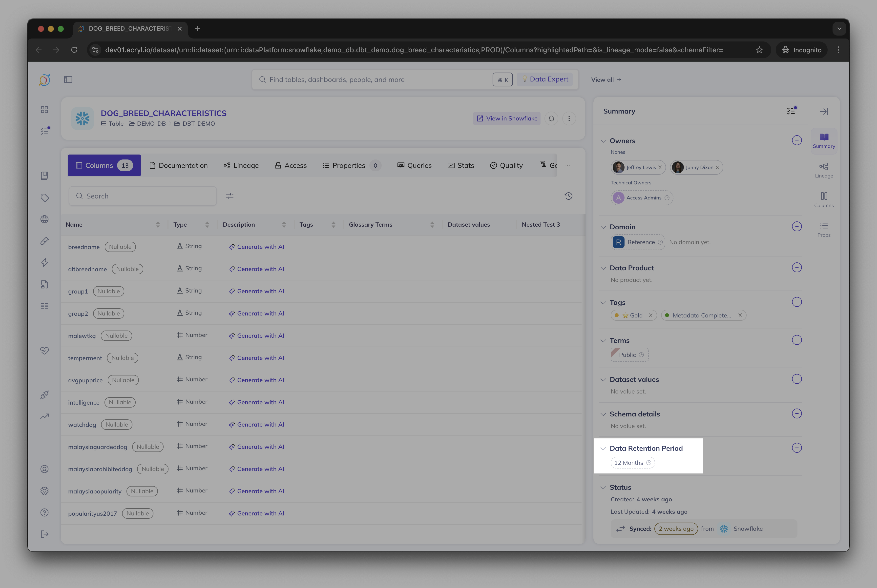Toggle the left navigation panel icon
The width and height of the screenshot is (877, 588).
pos(68,79)
